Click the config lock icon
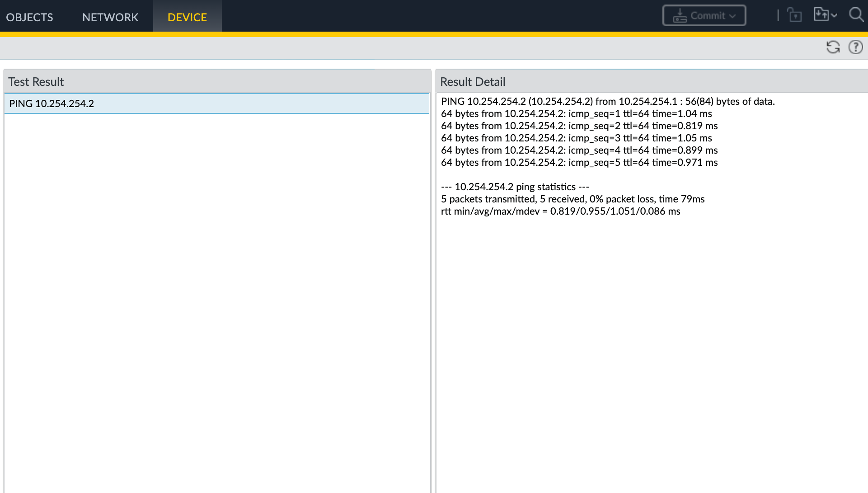Viewport: 868px width, 493px height. coord(794,15)
